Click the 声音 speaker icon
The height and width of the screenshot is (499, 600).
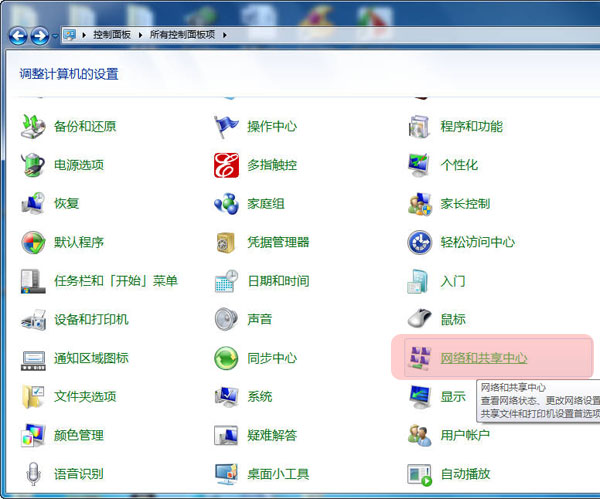[227, 320]
